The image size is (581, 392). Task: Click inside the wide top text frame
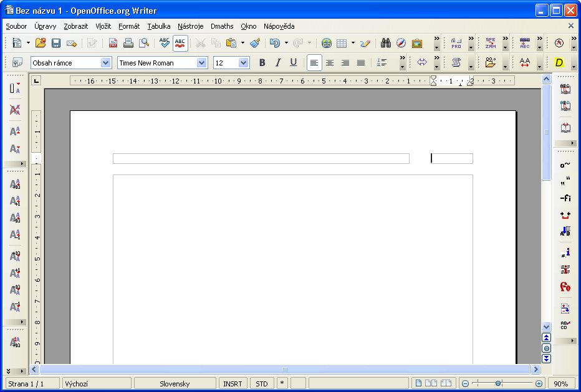tap(261, 158)
